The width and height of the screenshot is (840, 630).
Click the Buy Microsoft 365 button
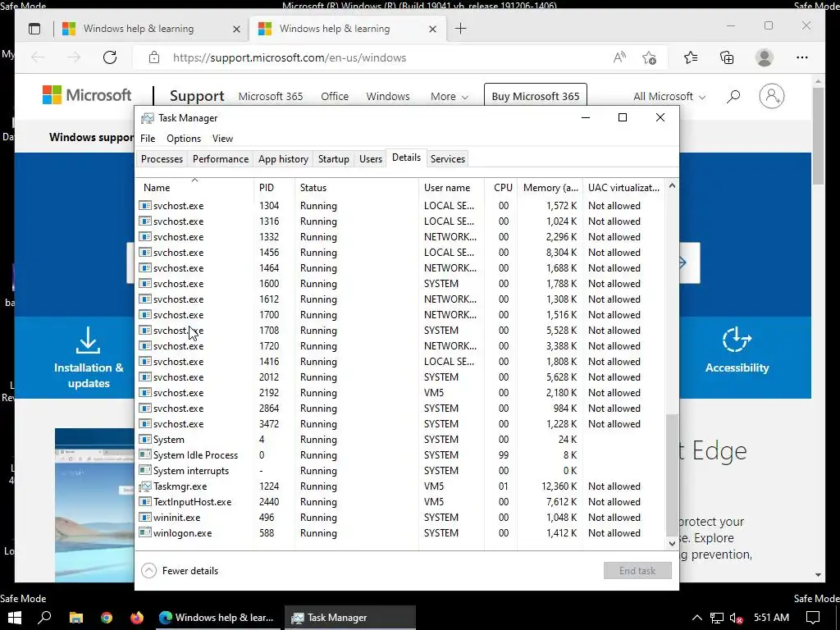pos(536,96)
